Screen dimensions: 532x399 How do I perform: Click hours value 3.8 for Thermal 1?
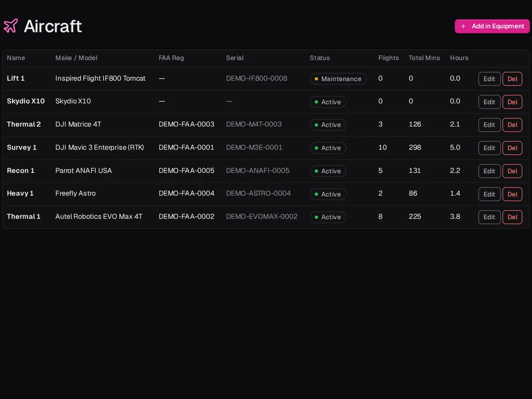(455, 217)
